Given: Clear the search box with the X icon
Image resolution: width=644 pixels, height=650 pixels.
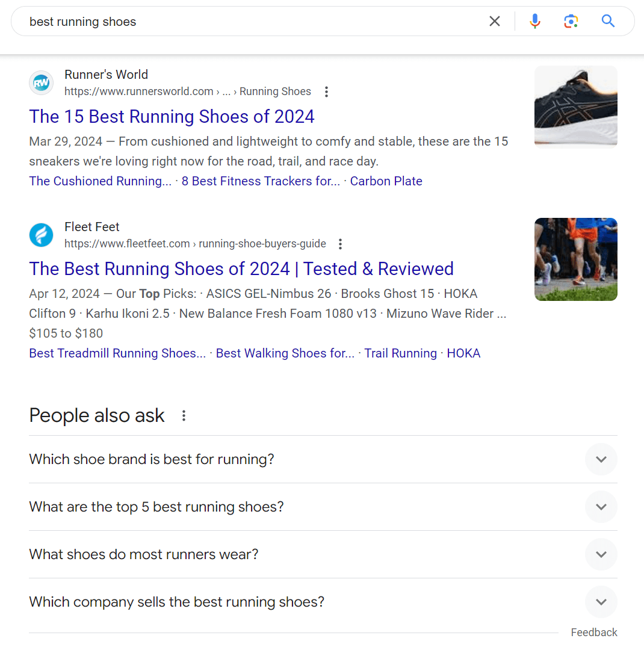Looking at the screenshot, I should click(494, 21).
